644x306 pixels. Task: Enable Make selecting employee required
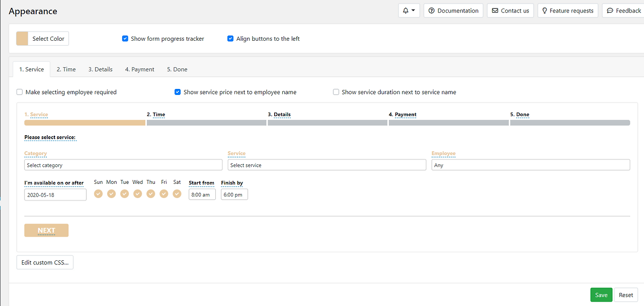(20, 92)
